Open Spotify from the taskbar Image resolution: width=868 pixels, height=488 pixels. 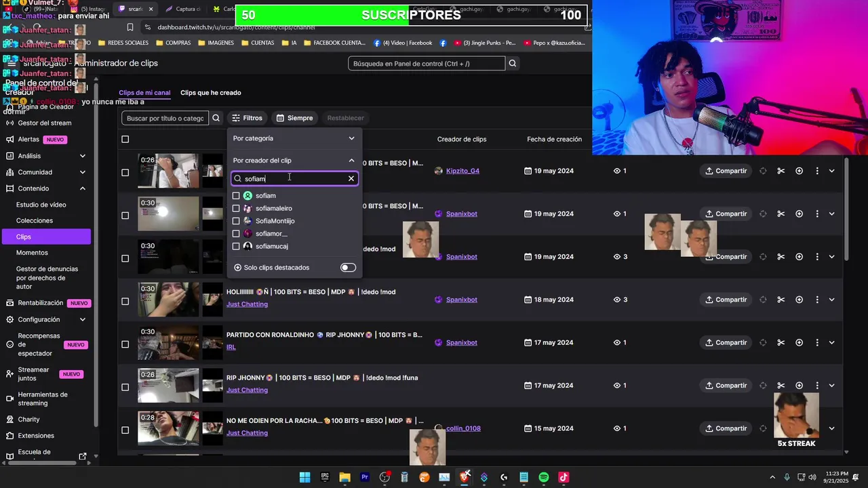click(x=544, y=477)
